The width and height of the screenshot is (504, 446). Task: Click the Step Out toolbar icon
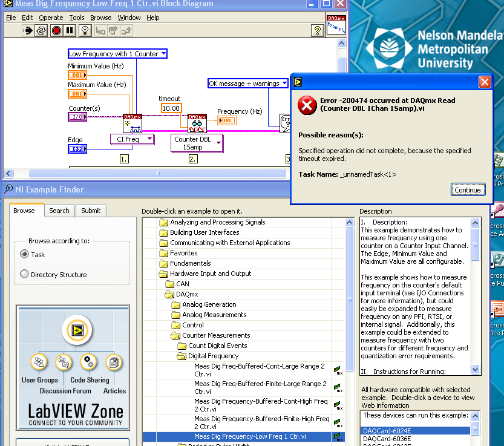(x=126, y=31)
